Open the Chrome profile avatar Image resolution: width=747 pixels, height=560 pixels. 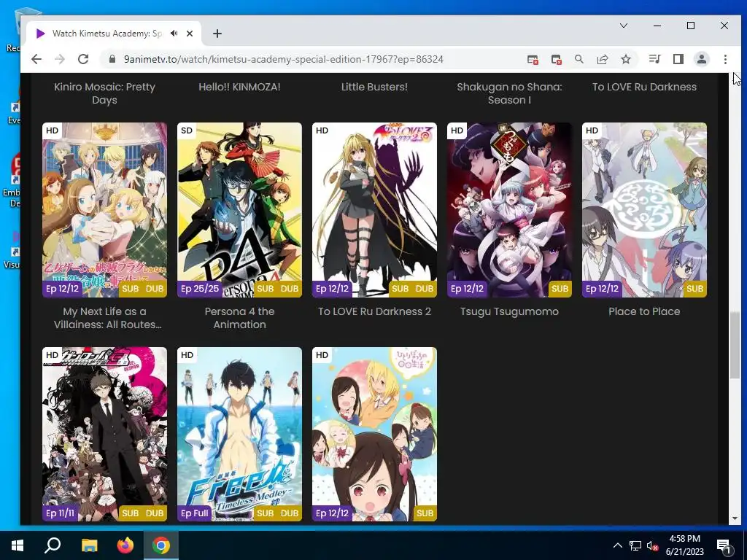click(702, 59)
